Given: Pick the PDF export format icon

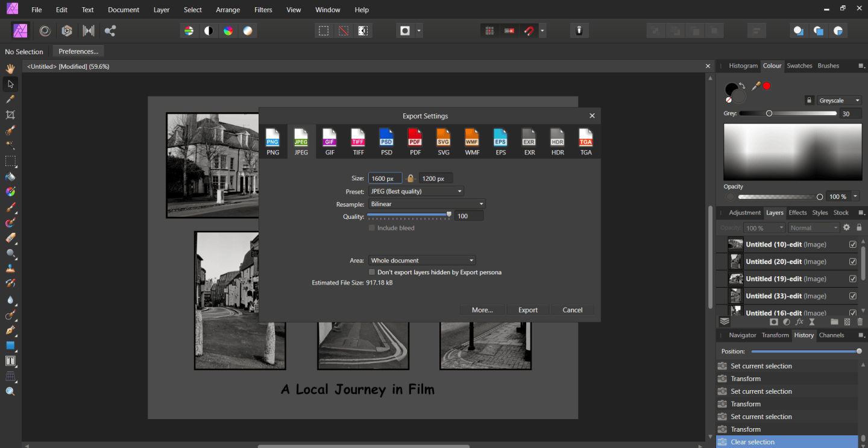Looking at the screenshot, I should point(415,142).
